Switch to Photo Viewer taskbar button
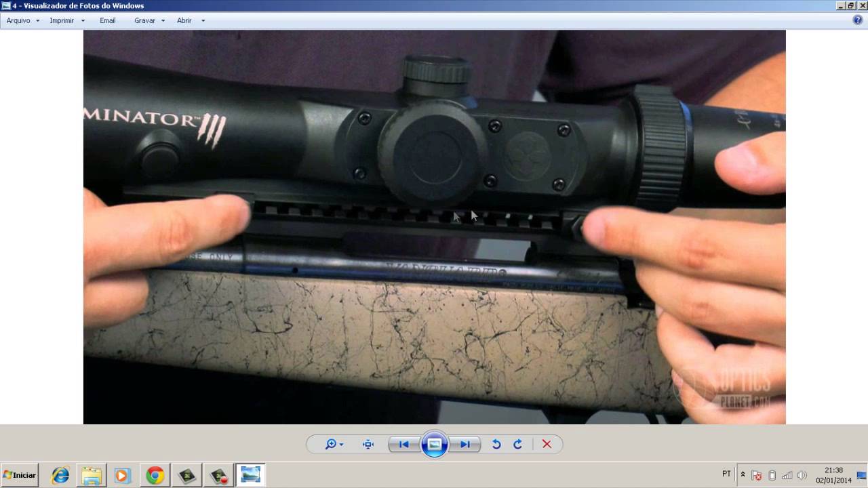 pos(250,475)
